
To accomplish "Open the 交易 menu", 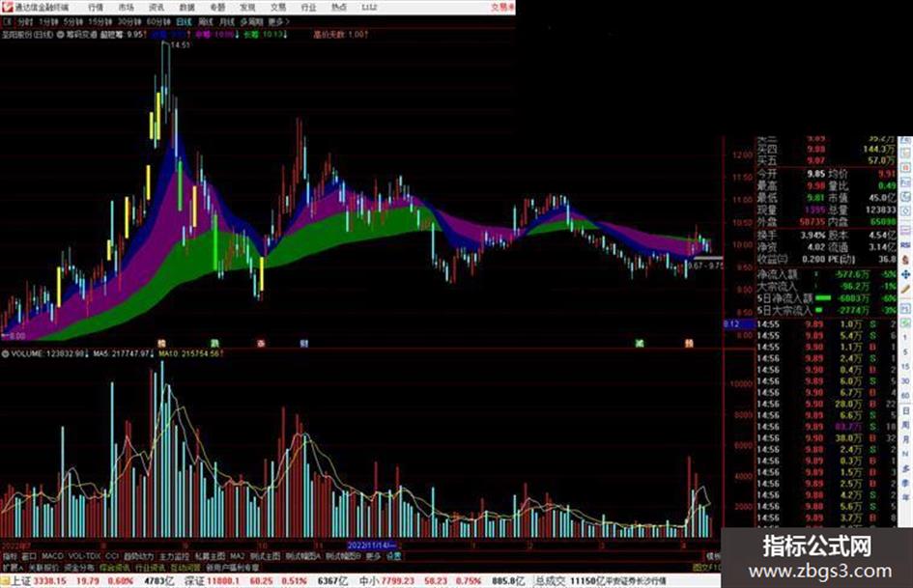I will pyautogui.click(x=277, y=7).
